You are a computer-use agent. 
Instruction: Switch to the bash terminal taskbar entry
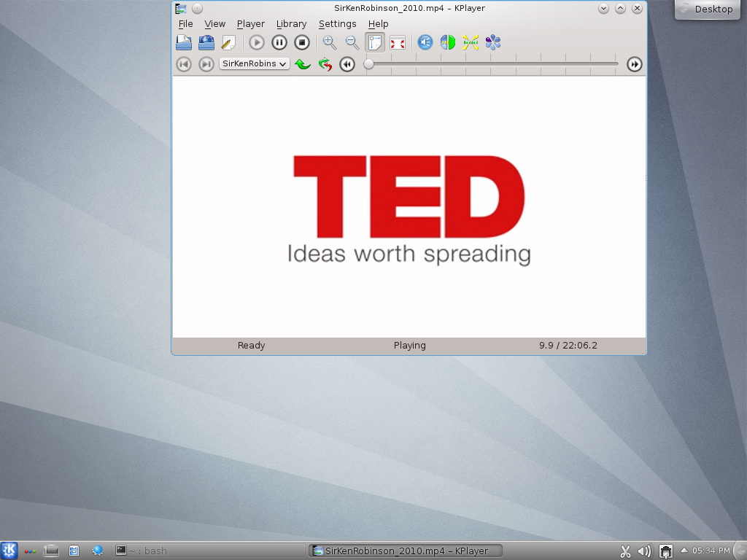[209, 551]
